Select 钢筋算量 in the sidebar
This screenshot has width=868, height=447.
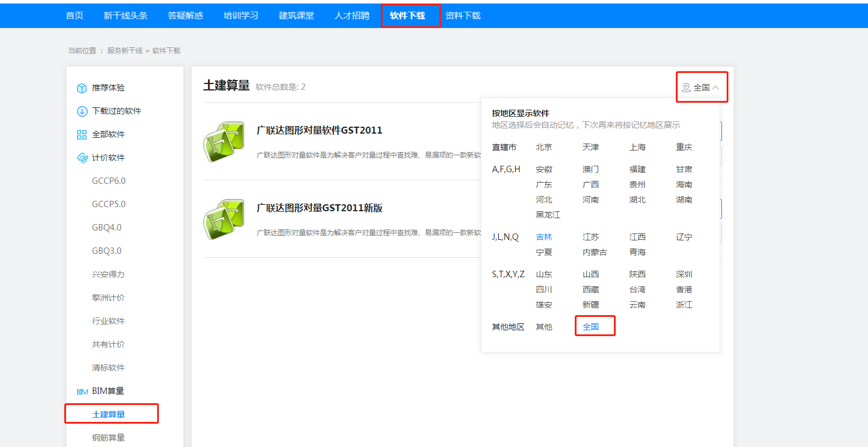tap(109, 438)
